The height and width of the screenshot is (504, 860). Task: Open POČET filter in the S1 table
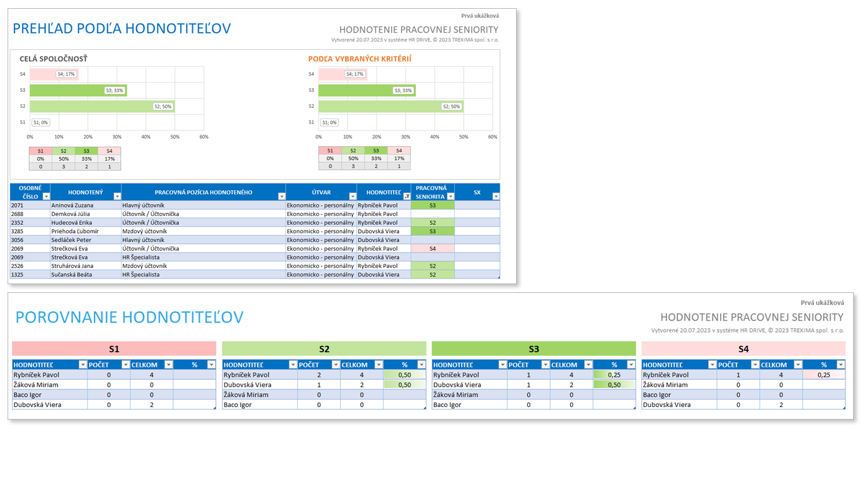click(125, 365)
